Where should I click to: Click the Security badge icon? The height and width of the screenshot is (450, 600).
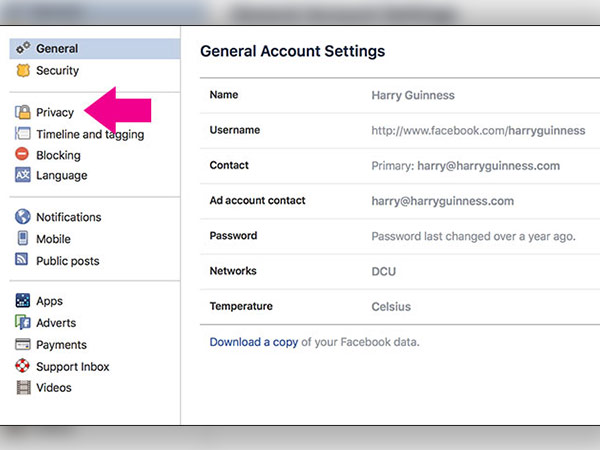[x=23, y=71]
